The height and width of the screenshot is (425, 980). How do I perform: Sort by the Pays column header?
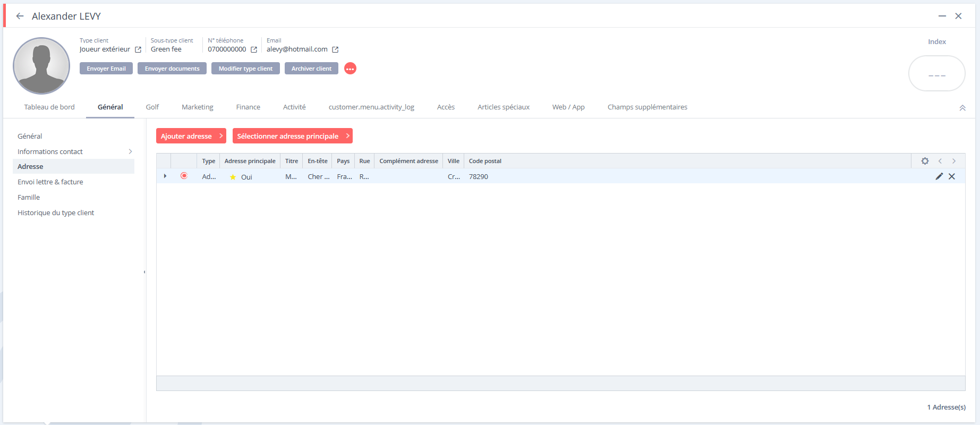pos(343,161)
